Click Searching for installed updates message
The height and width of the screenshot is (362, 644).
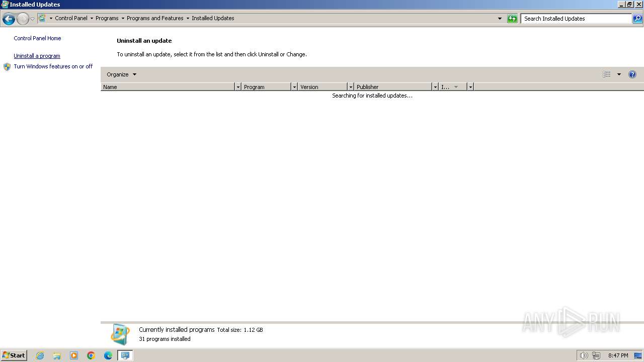click(372, 96)
